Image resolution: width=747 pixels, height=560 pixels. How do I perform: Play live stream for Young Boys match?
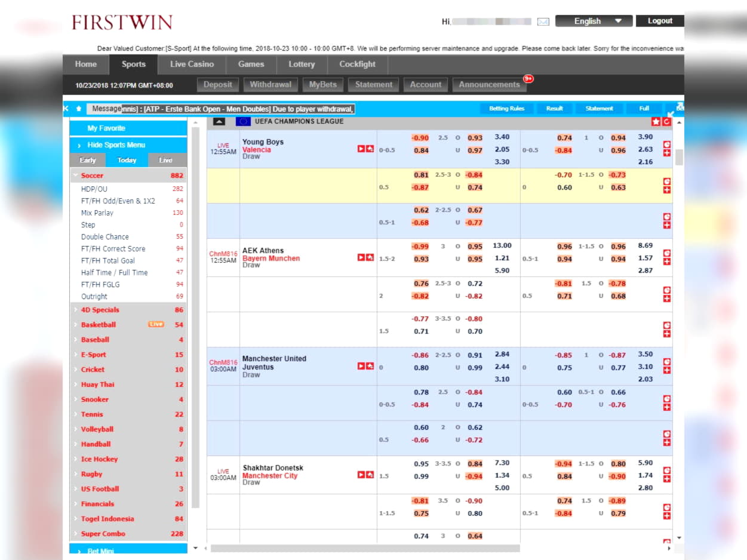[361, 149]
